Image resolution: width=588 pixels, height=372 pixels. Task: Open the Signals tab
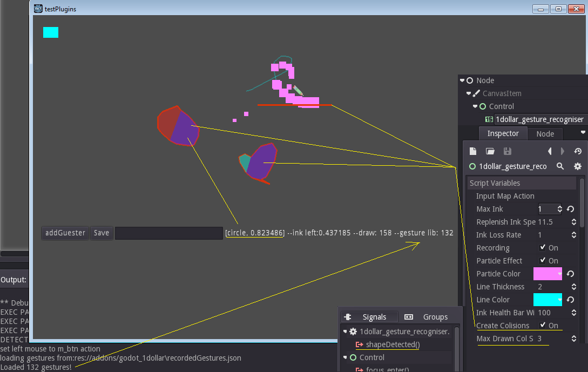(369, 317)
